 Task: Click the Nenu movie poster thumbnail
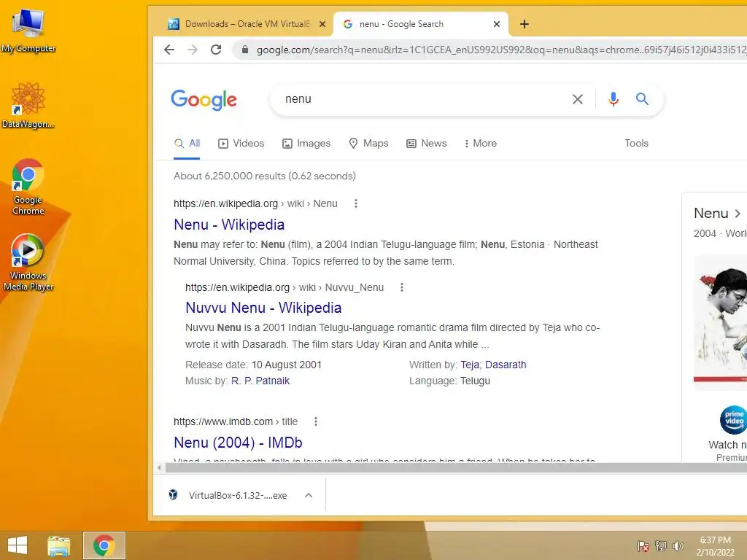tap(720, 323)
